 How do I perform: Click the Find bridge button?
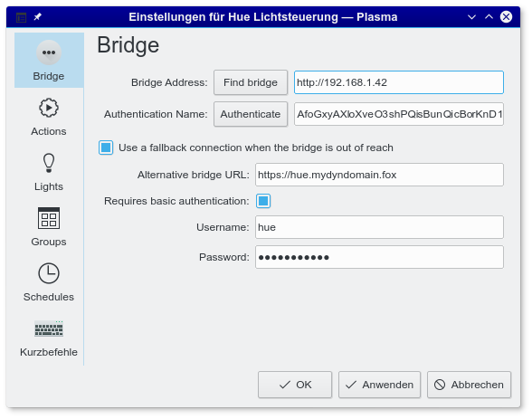[251, 82]
